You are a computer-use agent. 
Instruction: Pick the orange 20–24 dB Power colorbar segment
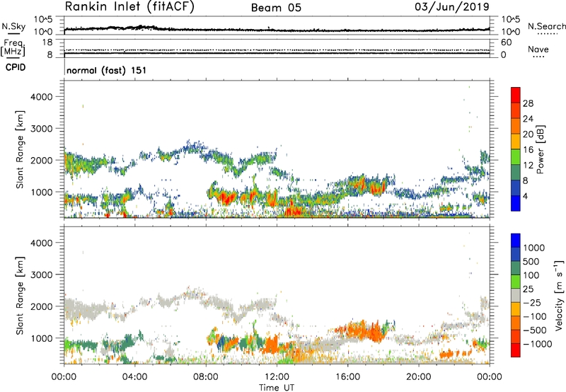click(516, 126)
